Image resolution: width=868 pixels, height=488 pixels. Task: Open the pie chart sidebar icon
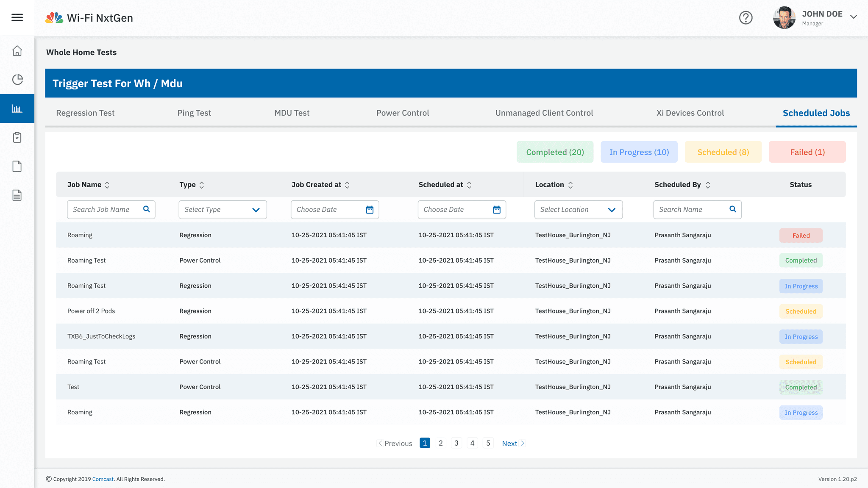(17, 80)
